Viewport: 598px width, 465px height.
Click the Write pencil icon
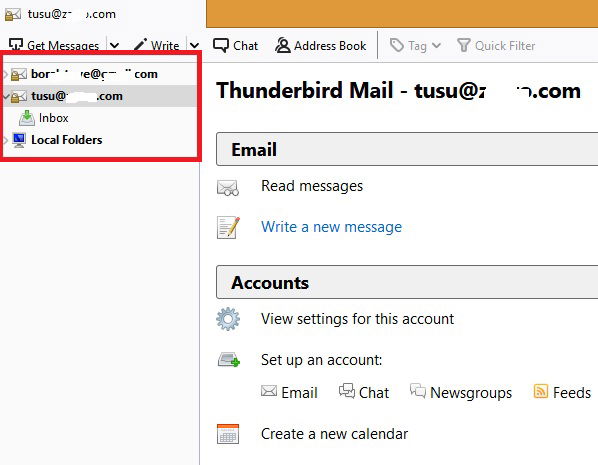tap(140, 45)
